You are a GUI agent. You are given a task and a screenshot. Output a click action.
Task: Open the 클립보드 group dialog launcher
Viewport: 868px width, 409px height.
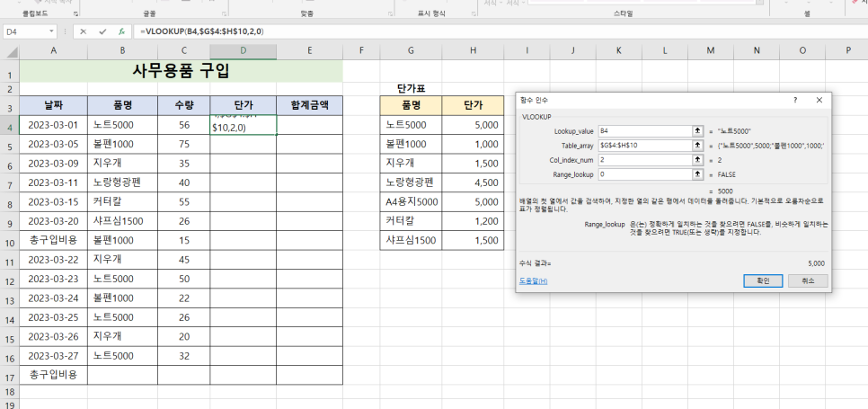click(75, 13)
